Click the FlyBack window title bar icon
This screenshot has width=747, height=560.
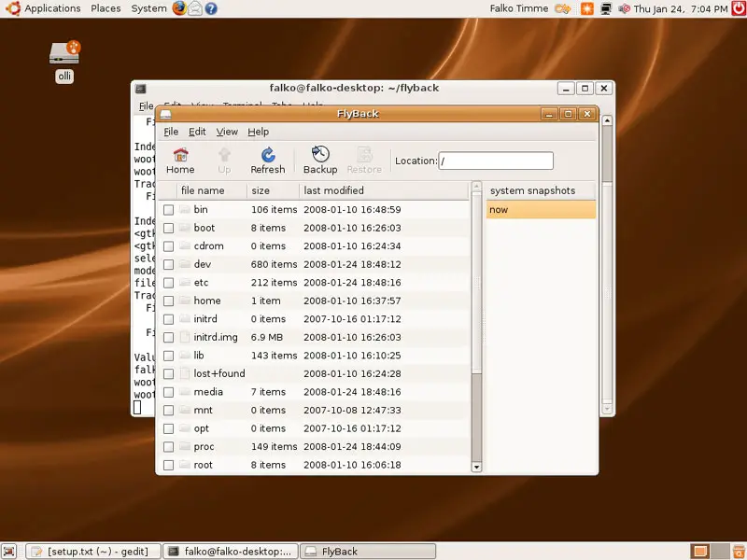pos(165,114)
